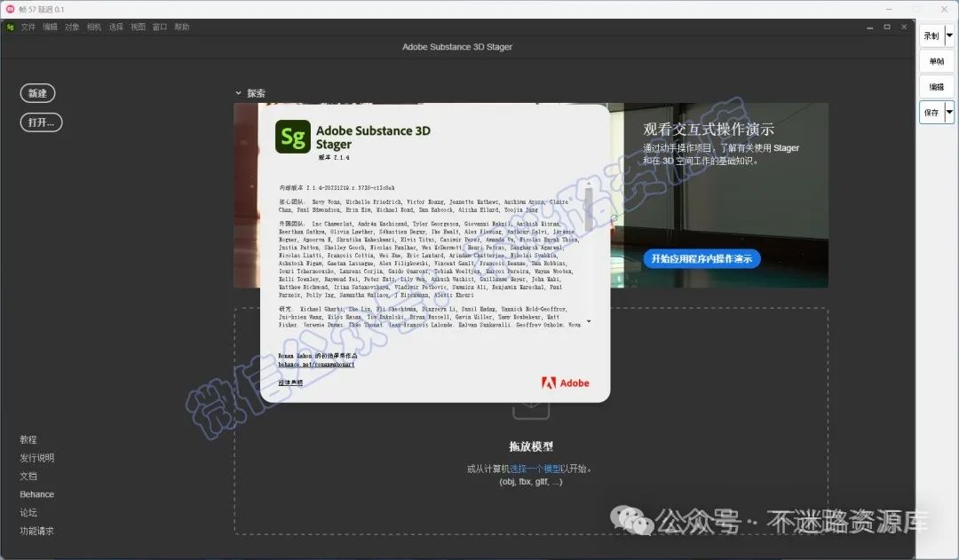The width and height of the screenshot is (959, 560).
Task: Close the outer recorder window
Action: point(944,9)
